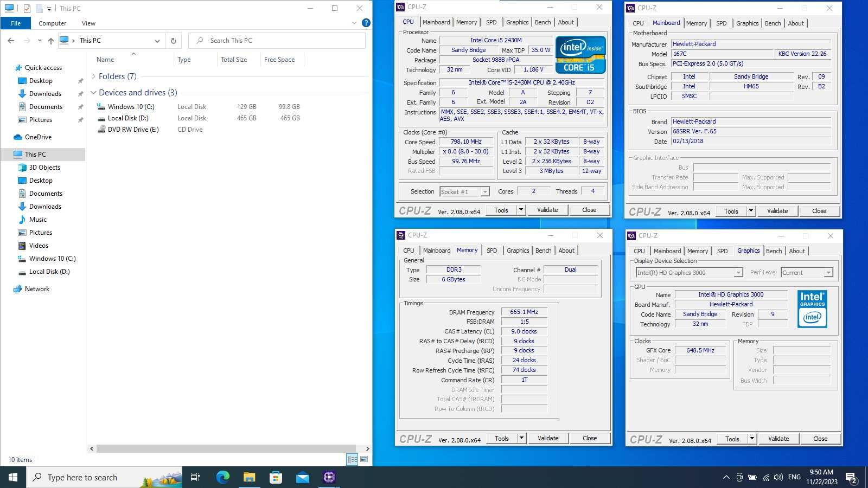Click the volume speaker tray icon

click(778, 477)
